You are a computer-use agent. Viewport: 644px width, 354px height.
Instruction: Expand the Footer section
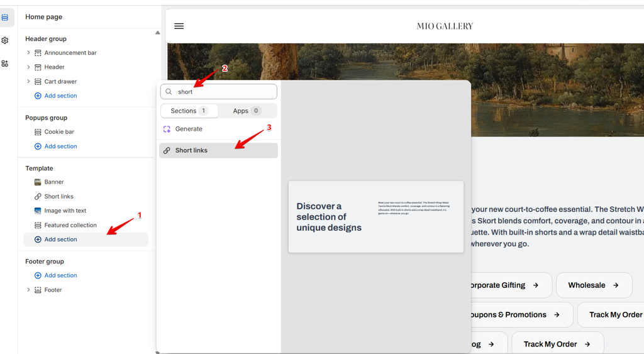click(28, 289)
